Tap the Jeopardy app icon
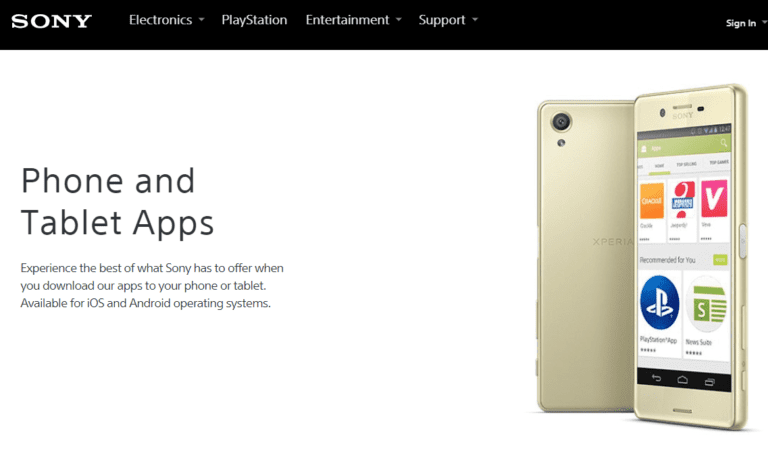The height and width of the screenshot is (449, 768). [682, 200]
